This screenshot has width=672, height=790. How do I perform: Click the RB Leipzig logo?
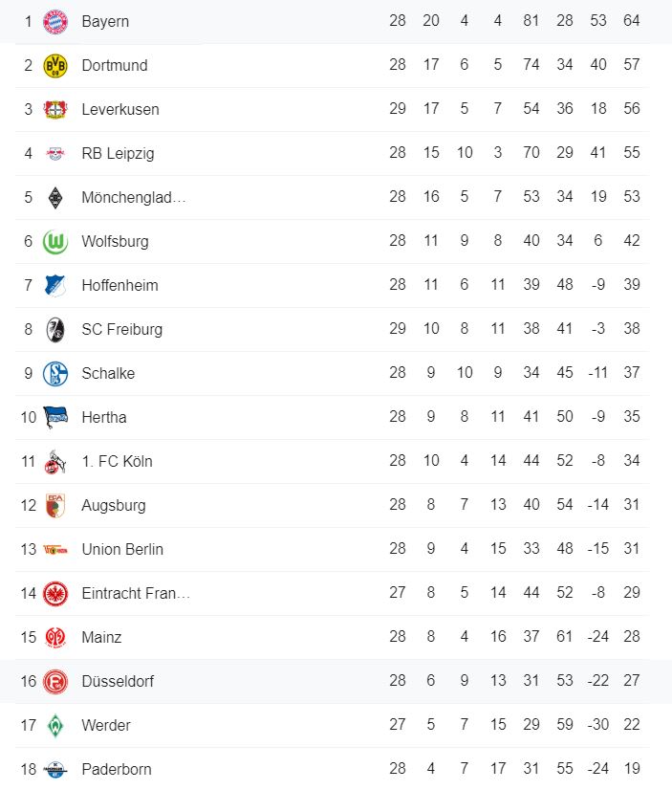click(x=55, y=153)
